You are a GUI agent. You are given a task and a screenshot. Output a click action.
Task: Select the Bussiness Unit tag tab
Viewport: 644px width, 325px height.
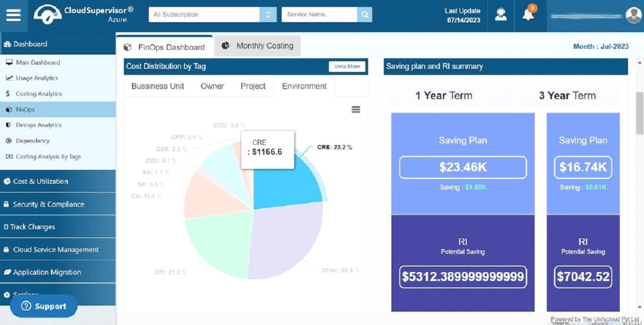pos(158,86)
